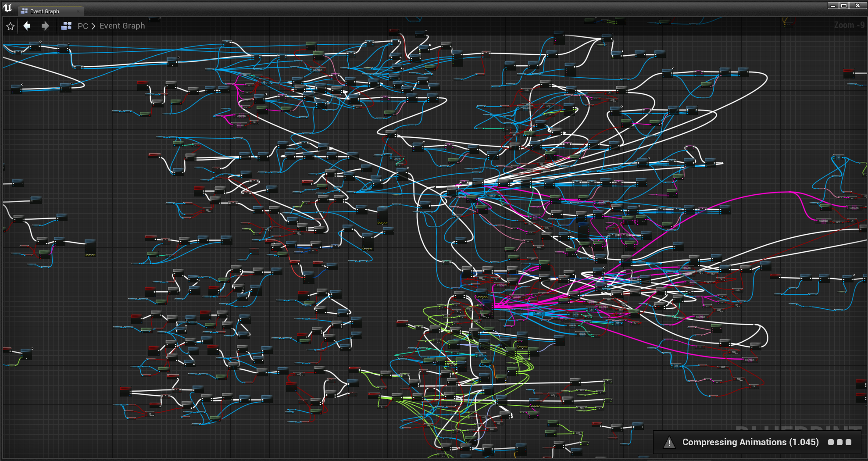This screenshot has width=868, height=461.
Task: Open the Event Graph breadcrumb
Action: pyautogui.click(x=122, y=26)
